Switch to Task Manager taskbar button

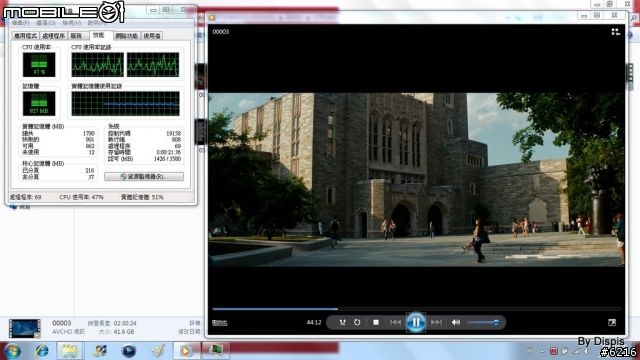(x=215, y=350)
